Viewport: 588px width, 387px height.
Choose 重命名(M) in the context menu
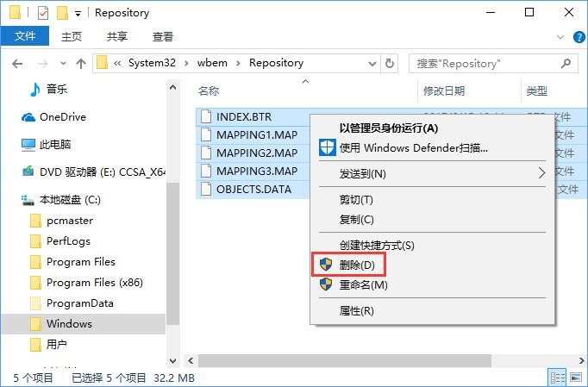[x=363, y=284]
